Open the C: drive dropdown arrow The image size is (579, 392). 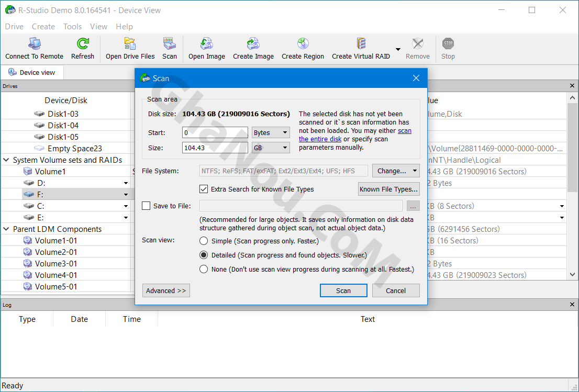126,206
